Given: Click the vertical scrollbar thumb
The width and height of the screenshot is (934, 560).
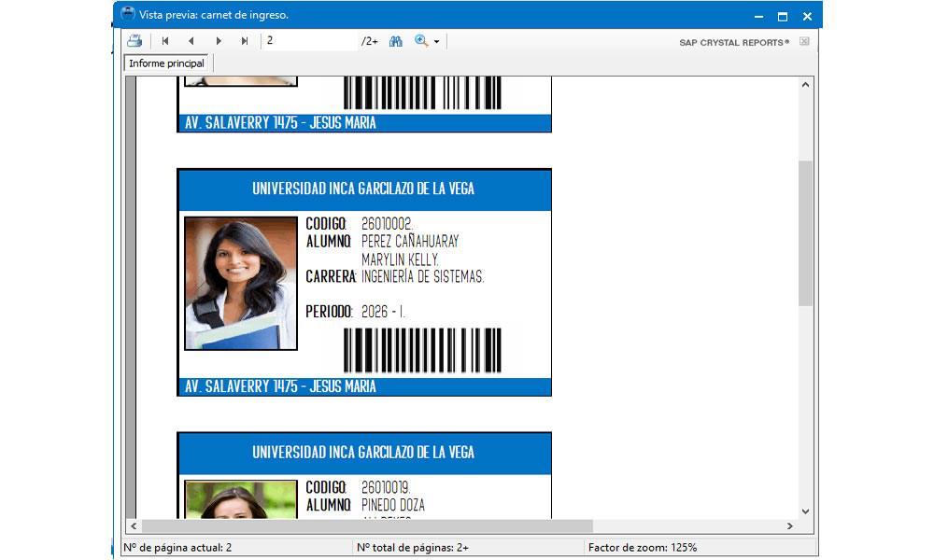Looking at the screenshot, I should click(805, 233).
